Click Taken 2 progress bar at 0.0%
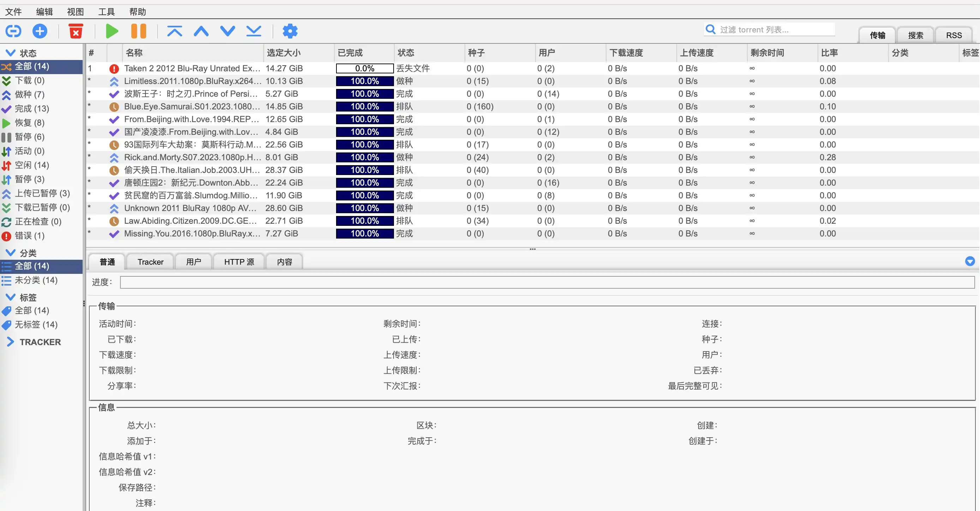 pos(364,68)
